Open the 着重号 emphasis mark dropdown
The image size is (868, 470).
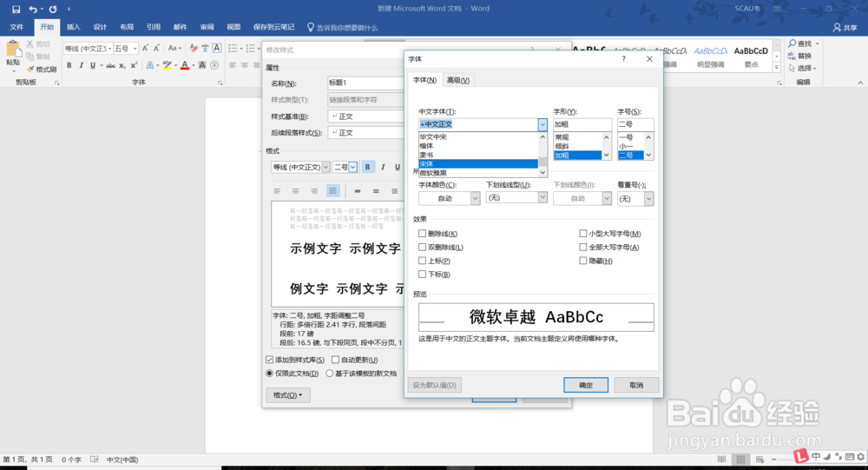pyautogui.click(x=648, y=198)
